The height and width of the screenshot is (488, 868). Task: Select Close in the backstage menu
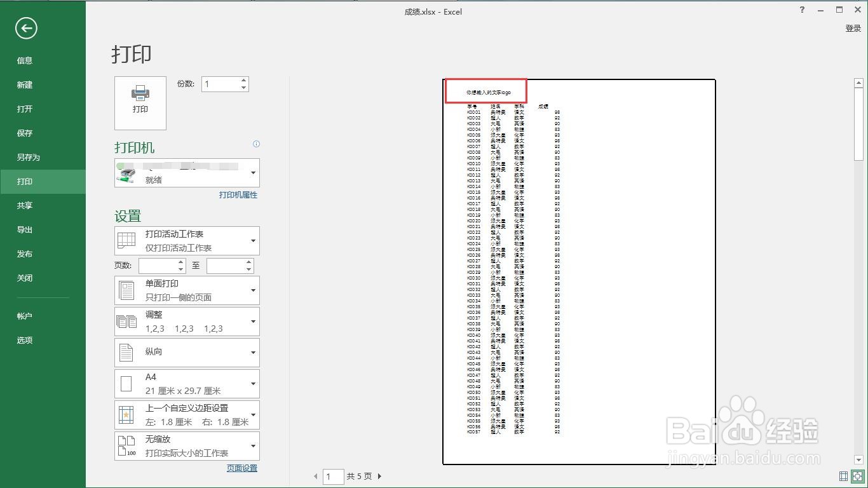click(43, 278)
